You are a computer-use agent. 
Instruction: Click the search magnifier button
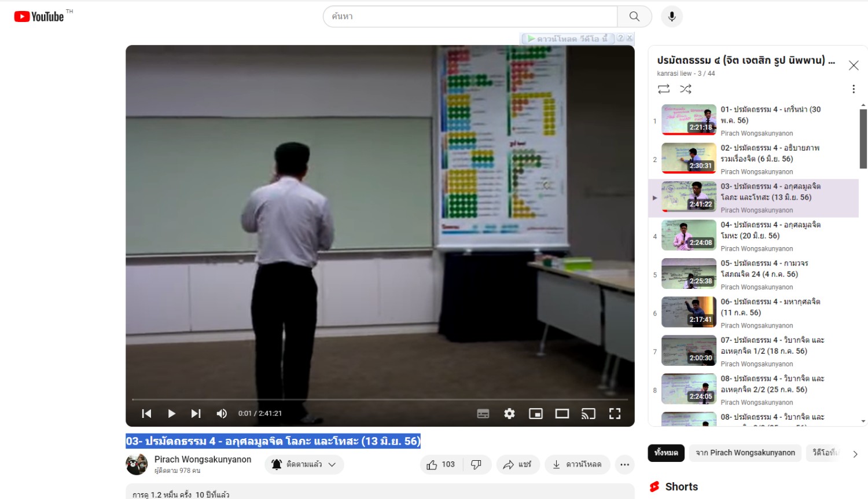[634, 16]
